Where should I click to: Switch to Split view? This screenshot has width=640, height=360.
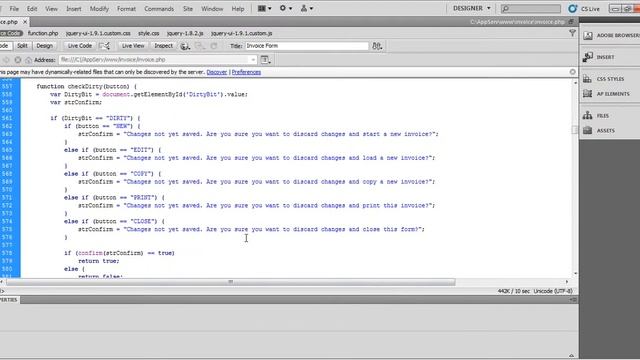point(22,46)
